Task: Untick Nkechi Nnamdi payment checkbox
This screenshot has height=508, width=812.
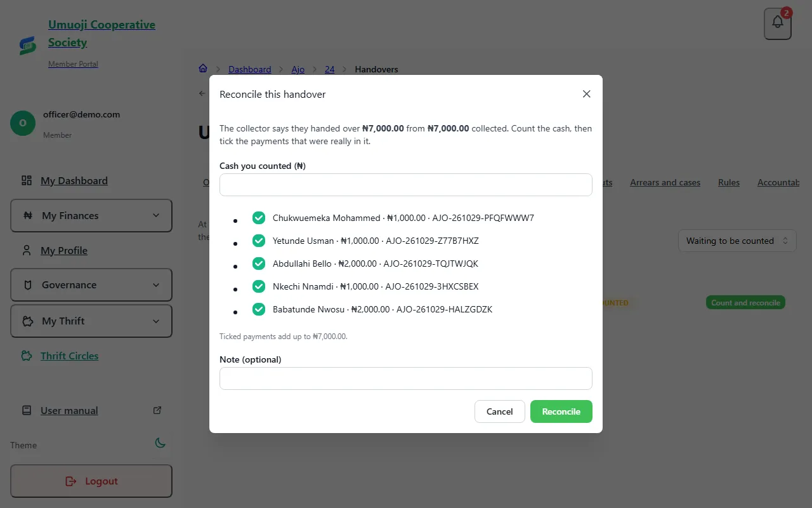Action: point(259,286)
